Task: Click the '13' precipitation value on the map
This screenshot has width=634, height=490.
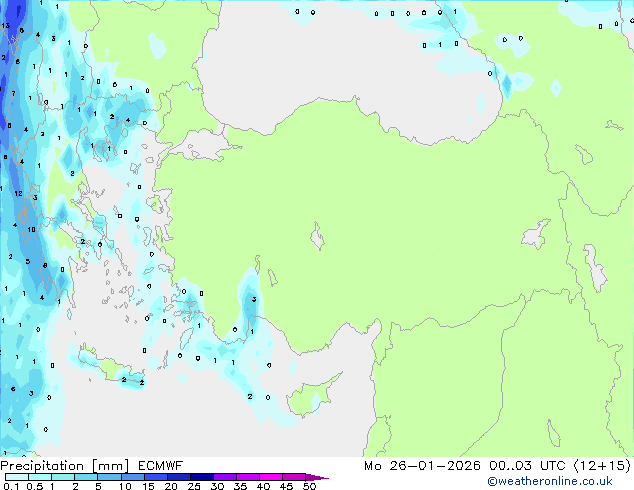Action: [x=5, y=25]
